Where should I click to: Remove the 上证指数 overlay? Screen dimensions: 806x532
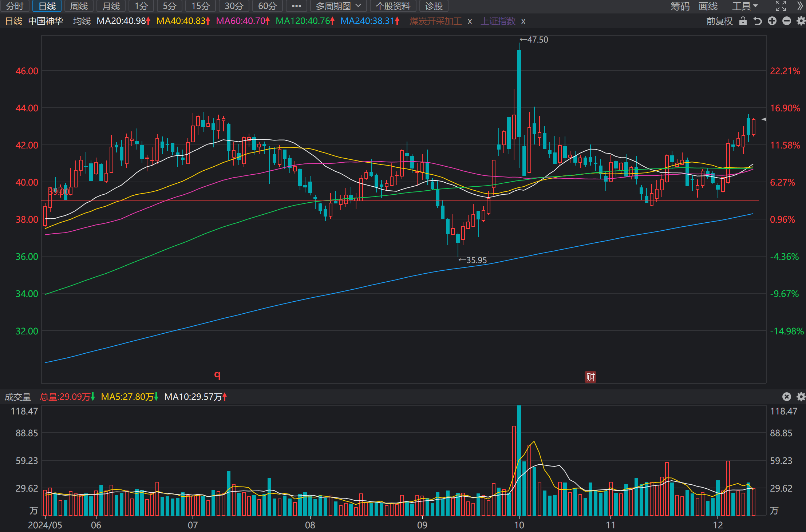[523, 21]
